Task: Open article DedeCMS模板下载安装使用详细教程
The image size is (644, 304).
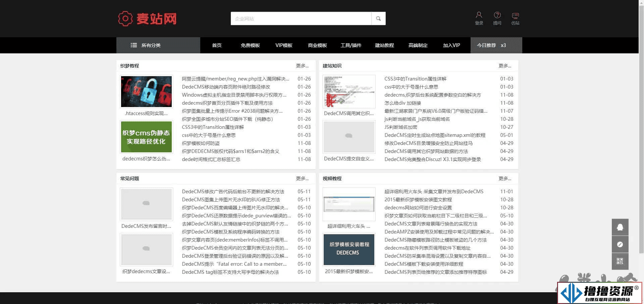Action: 424,264
